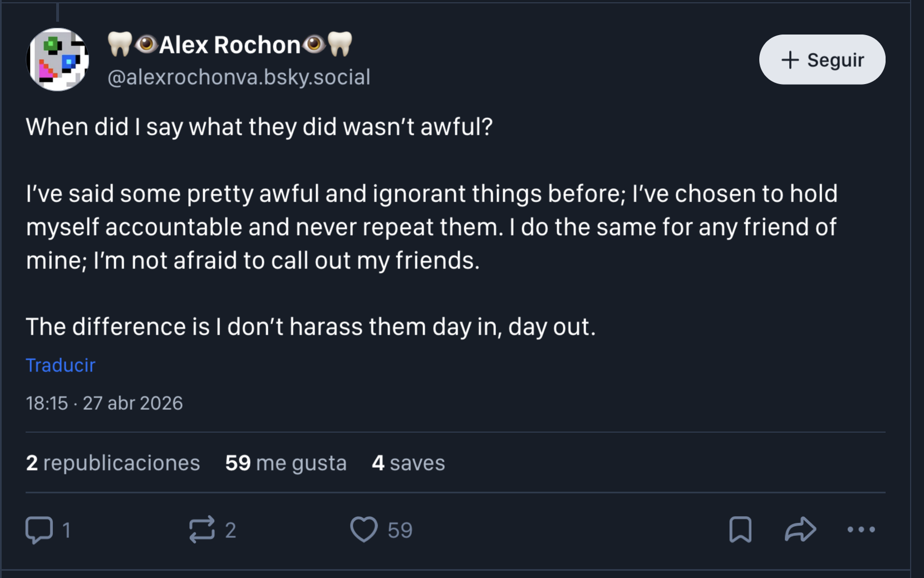Screen dimensions: 924x578
Task: Click the plus sign inside Seguir
Action: [790, 60]
